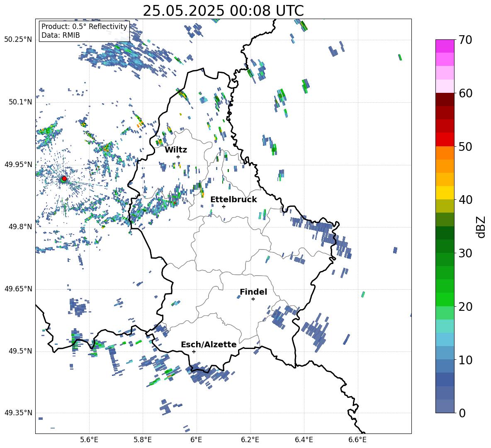Select the Esch/Alzette city label
Viewport: 491px width, 448px height.
pos(209,344)
